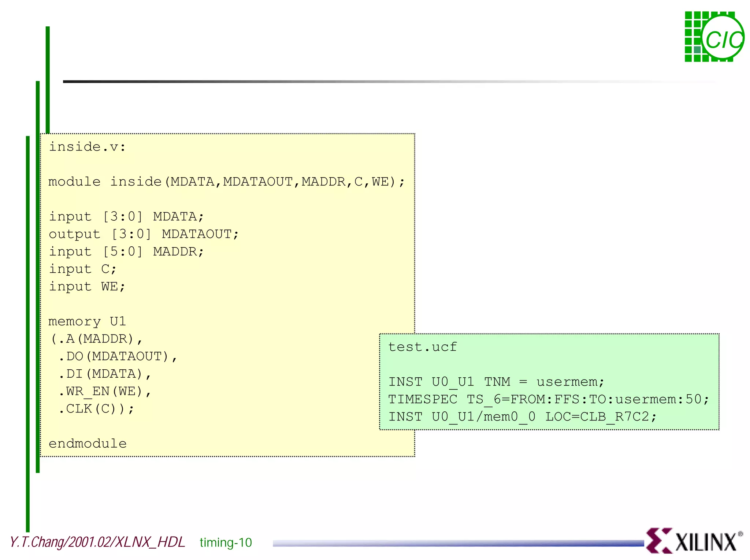Click the 'Y.T.Chang/2001.02/XLNX_HDL' footer text
Screen dimensions: 750x560
(x=97, y=542)
